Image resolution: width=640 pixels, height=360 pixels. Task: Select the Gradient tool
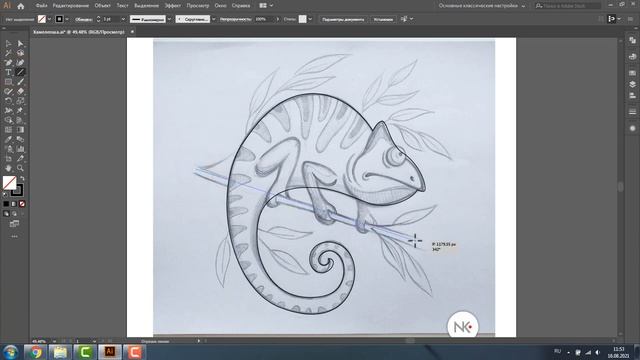click(x=20, y=130)
